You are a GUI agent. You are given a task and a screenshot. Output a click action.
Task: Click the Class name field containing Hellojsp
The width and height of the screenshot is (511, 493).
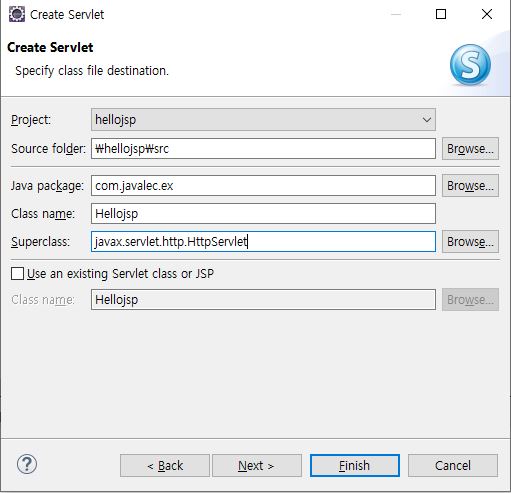[263, 214]
